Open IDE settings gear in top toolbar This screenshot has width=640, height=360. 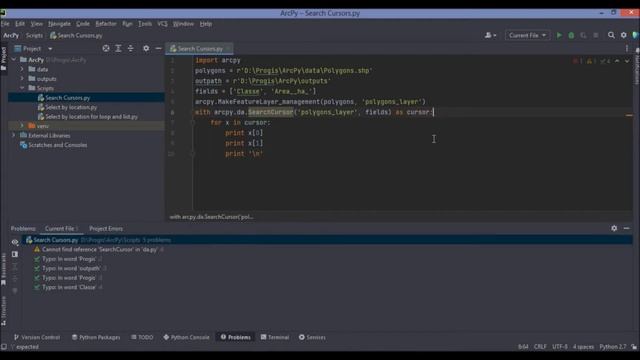point(624,36)
